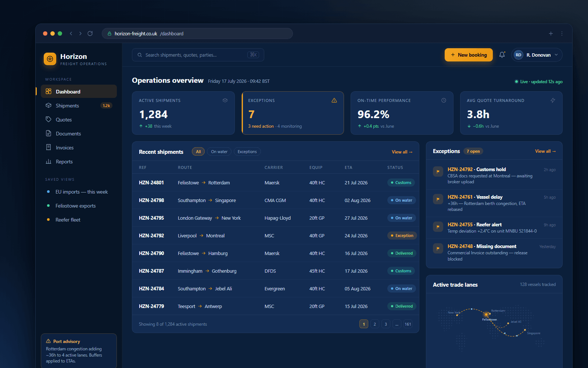Click the 7 open badge
This screenshot has width=588, height=368.
473,151
